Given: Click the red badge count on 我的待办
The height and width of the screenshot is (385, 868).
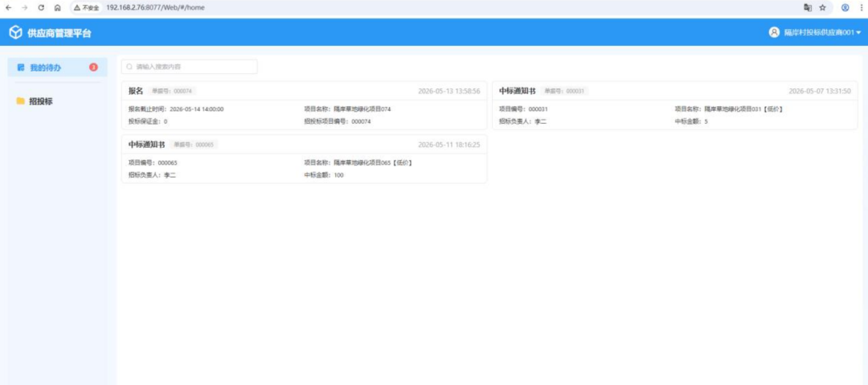Looking at the screenshot, I should point(93,68).
